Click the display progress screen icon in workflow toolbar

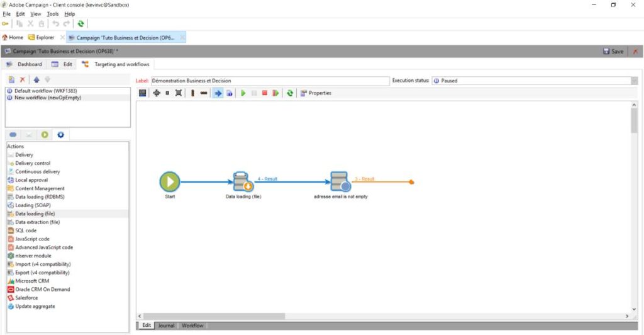pyautogui.click(x=143, y=93)
